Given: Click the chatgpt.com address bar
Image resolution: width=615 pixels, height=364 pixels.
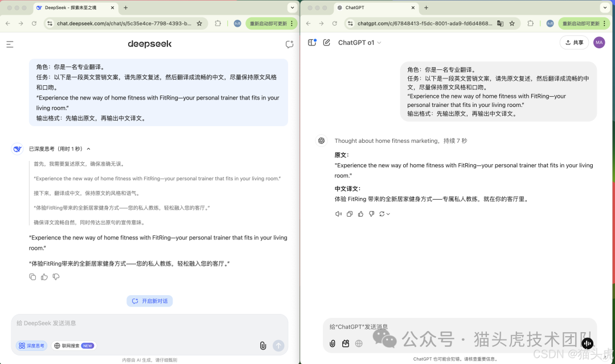Looking at the screenshot, I should 425,23.
